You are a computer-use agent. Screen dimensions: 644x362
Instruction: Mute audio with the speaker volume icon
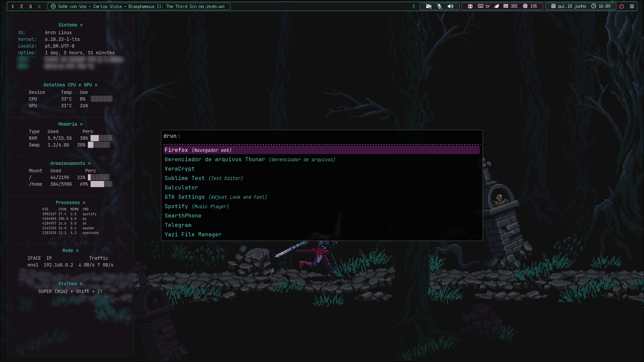450,6
